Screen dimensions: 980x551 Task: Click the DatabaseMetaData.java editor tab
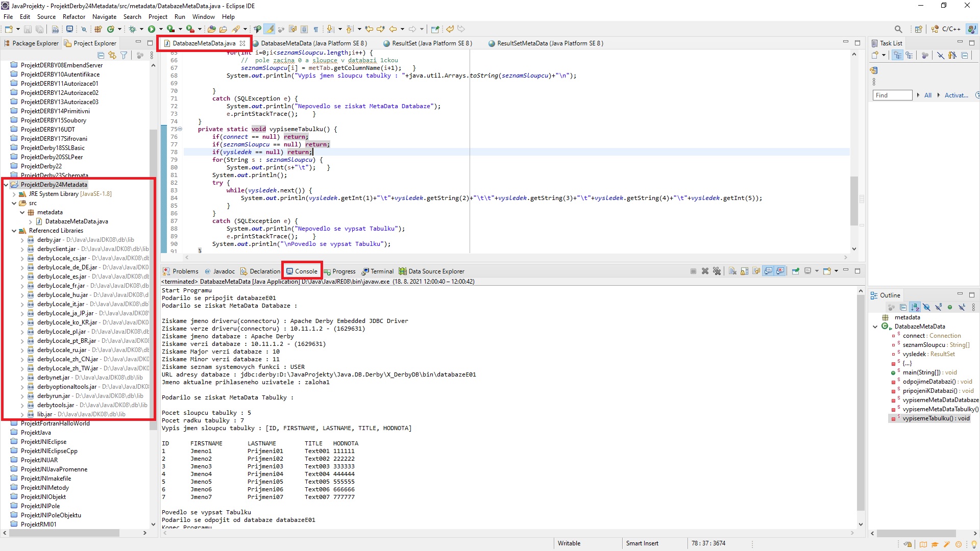coord(203,42)
